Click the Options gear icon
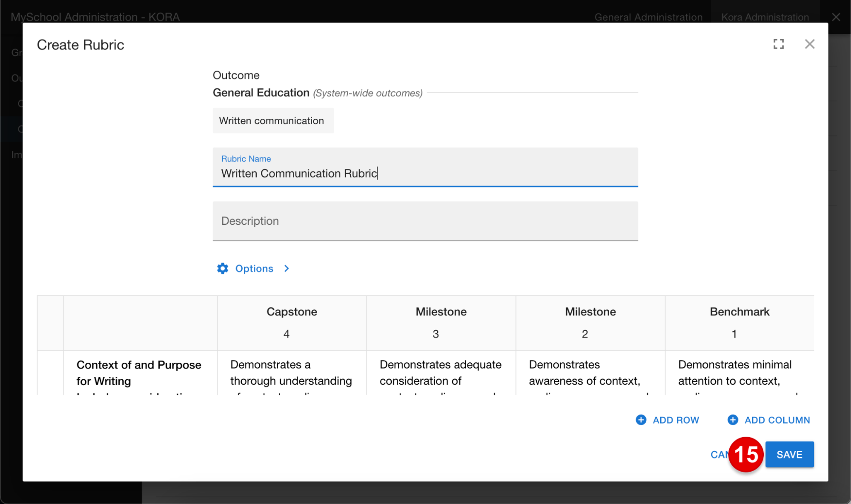 click(223, 269)
